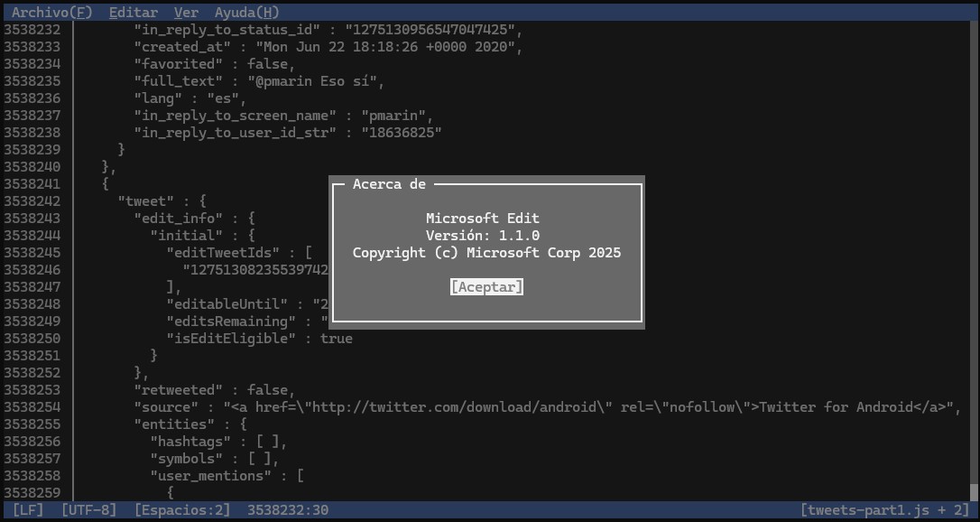Image resolution: width=980 pixels, height=522 pixels.
Task: Click the "favorited" key
Action: pyautogui.click(x=178, y=64)
